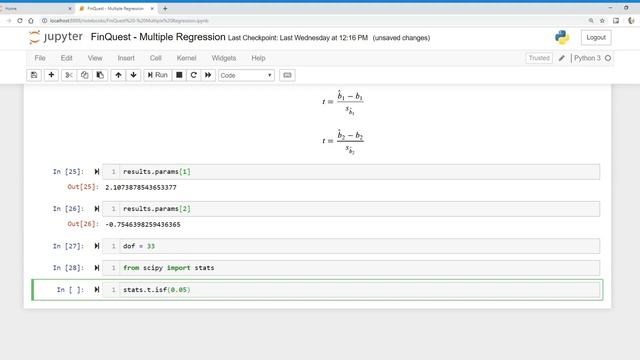
Task: Click the browser address bar URL
Action: pos(129,21)
